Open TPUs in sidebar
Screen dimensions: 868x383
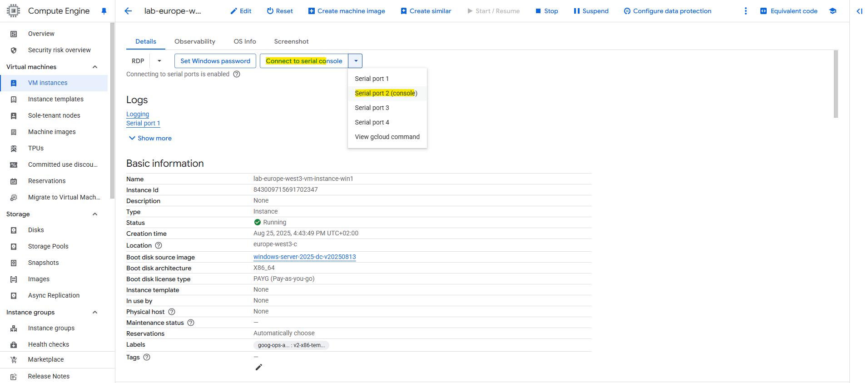tap(54, 148)
